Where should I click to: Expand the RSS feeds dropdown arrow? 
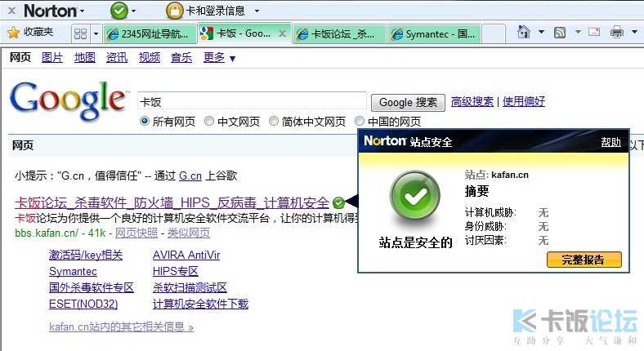[x=578, y=32]
